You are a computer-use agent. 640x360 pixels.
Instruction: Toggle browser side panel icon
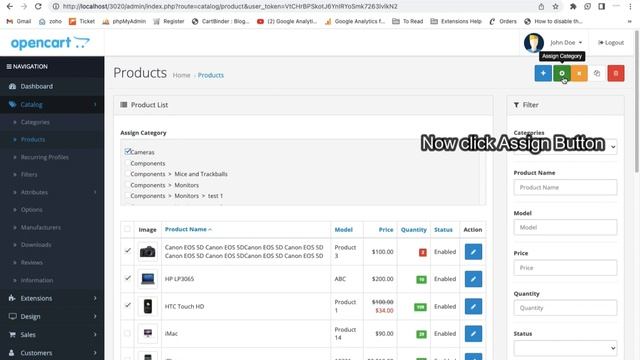click(x=602, y=7)
